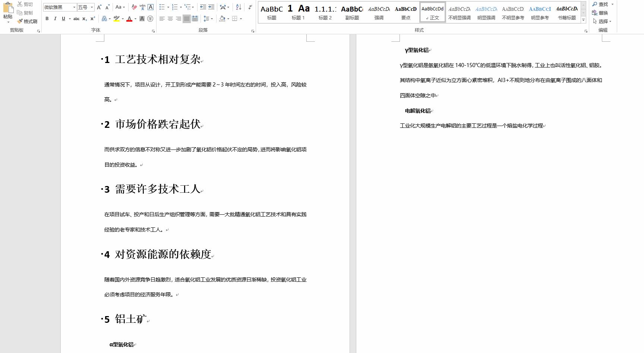Expand the line spacing dropdown
644x353 pixels.
click(211, 19)
